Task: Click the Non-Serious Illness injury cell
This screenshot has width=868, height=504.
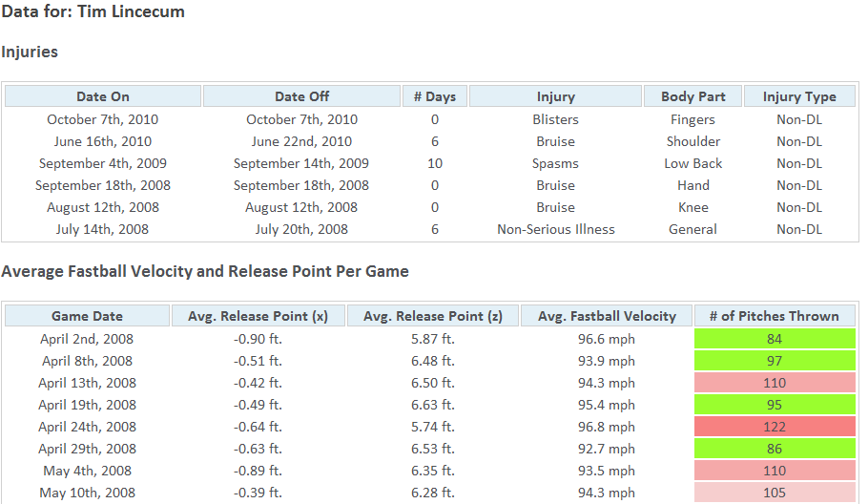Action: point(555,229)
